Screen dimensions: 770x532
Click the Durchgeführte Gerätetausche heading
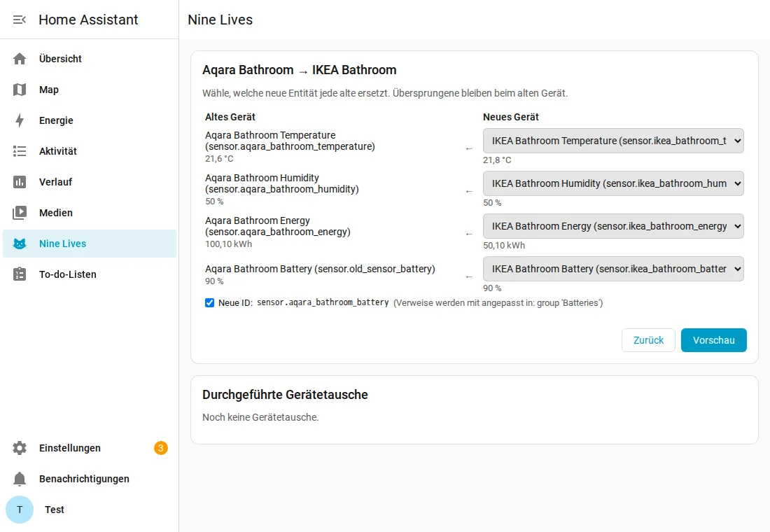pos(285,395)
